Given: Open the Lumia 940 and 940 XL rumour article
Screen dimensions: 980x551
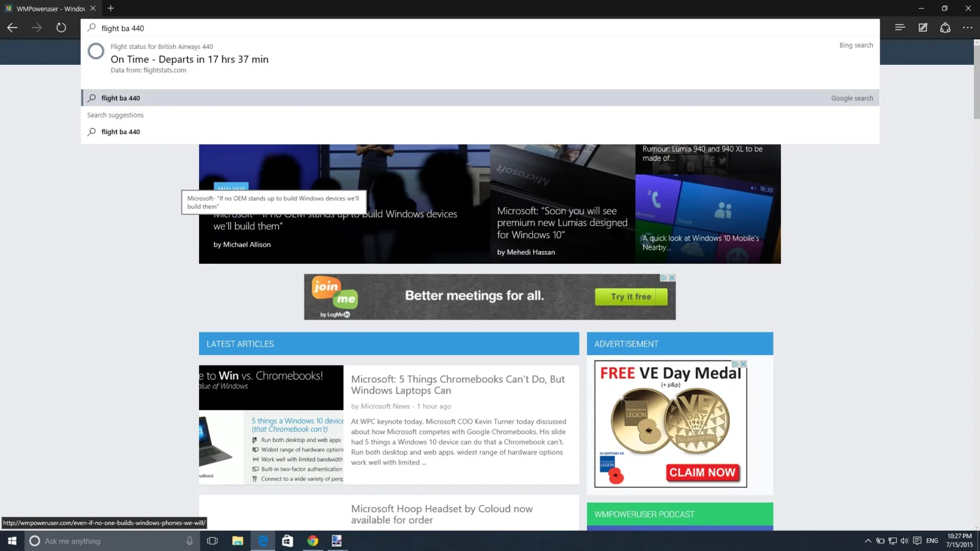Looking at the screenshot, I should 703,153.
